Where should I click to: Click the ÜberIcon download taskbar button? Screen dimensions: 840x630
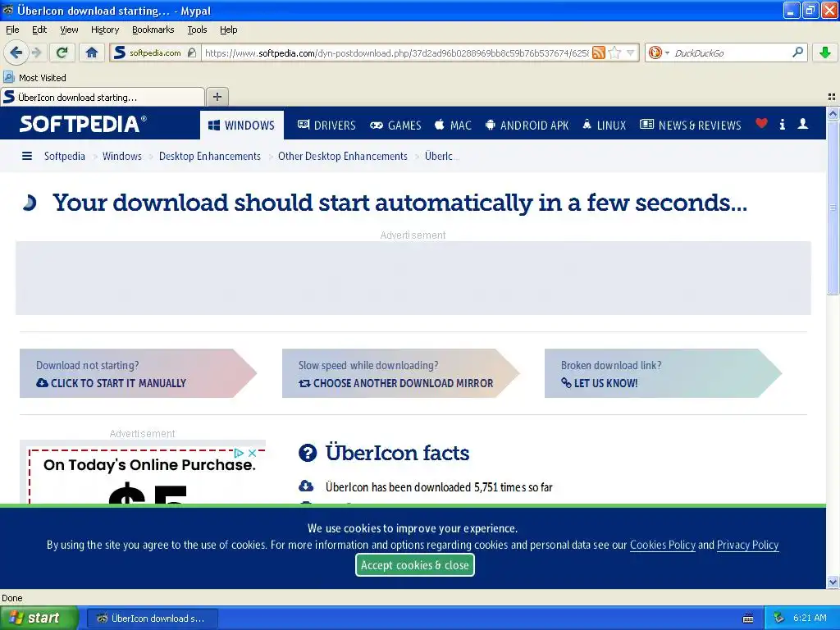click(x=152, y=619)
